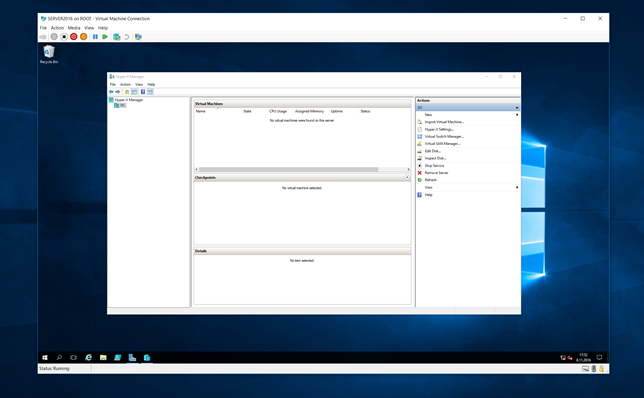Open the Media menu
Viewport: 644px width, 398px height.
click(x=74, y=28)
